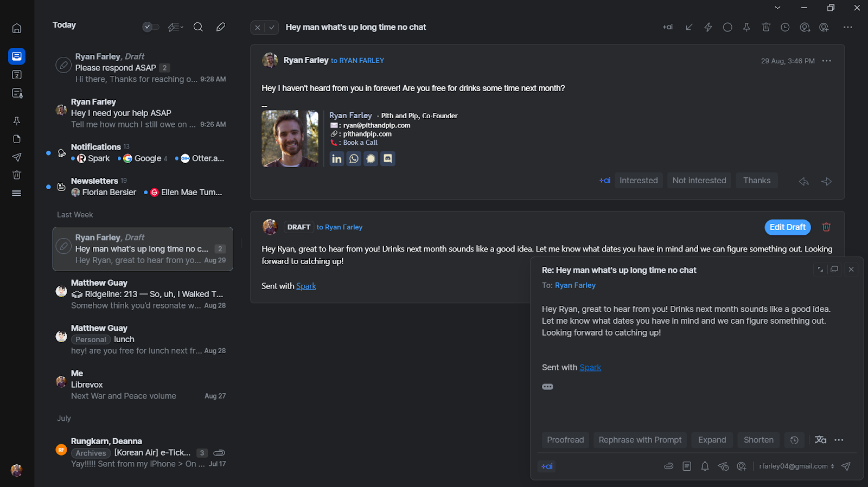Open search in the inbox header
The image size is (868, 487).
point(198,27)
